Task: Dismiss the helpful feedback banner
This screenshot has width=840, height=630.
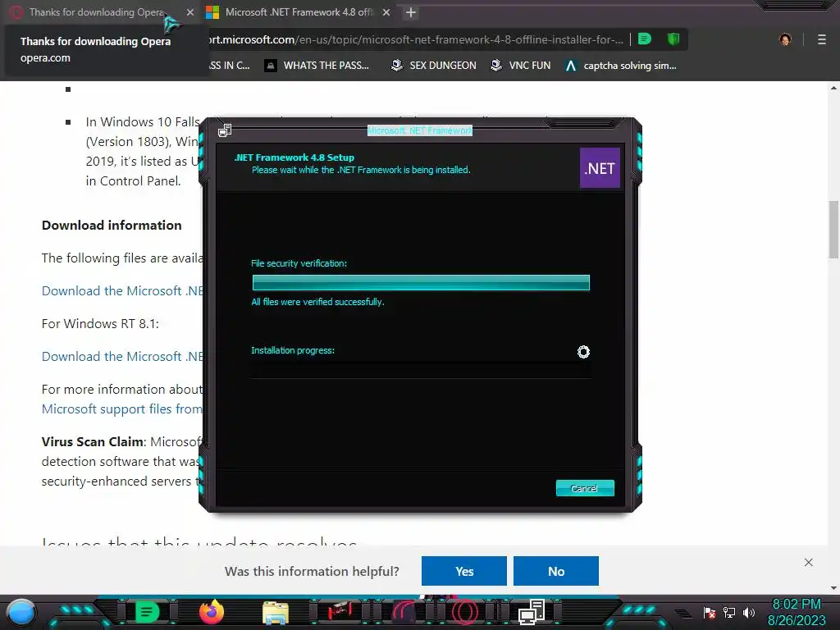Action: coord(808,562)
